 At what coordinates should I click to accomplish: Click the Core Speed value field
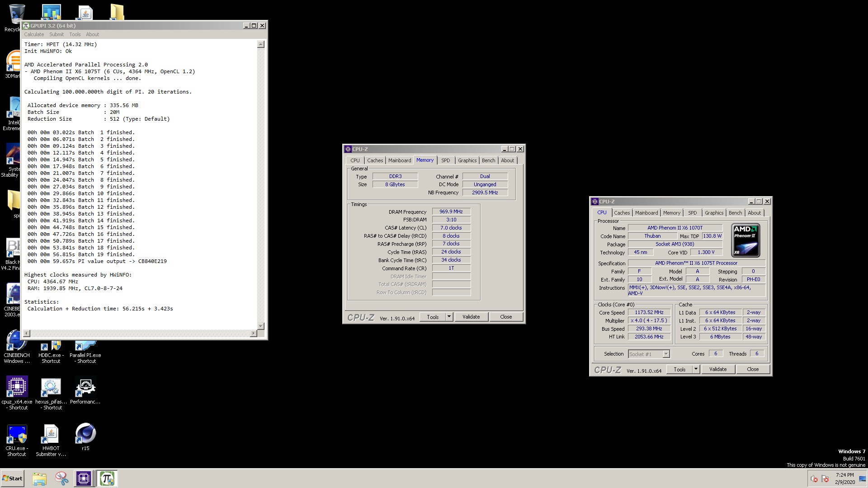pos(649,312)
